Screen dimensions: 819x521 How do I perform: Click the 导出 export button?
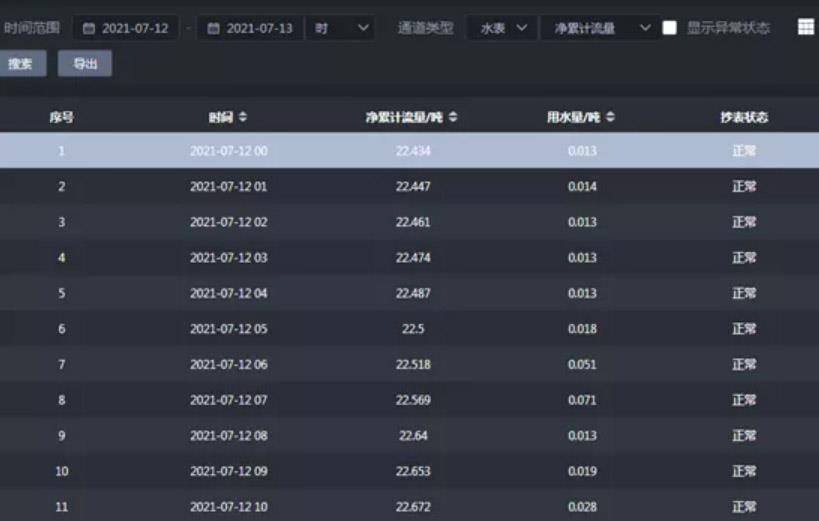85,64
